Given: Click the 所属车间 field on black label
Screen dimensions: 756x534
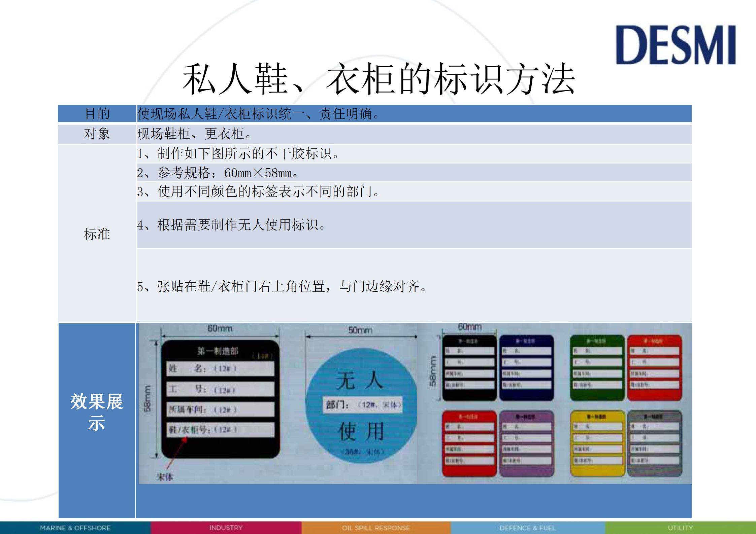Looking at the screenshot, I should 220,410.
